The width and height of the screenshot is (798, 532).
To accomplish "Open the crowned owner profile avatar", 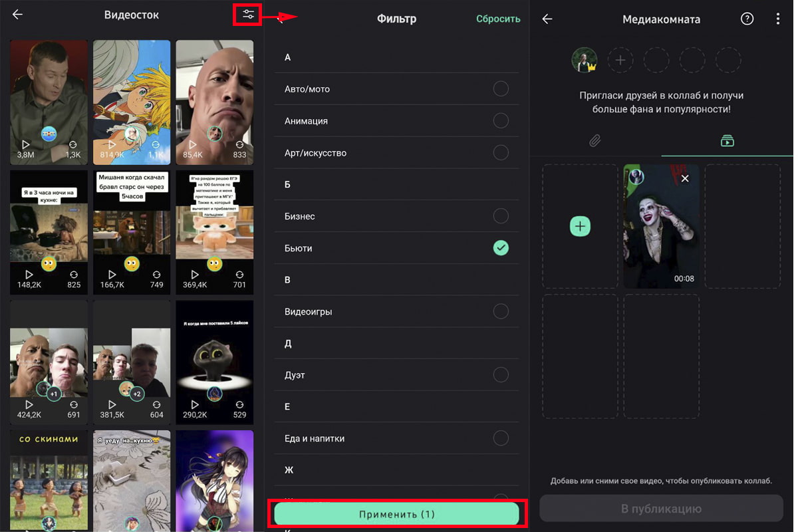I will [584, 60].
